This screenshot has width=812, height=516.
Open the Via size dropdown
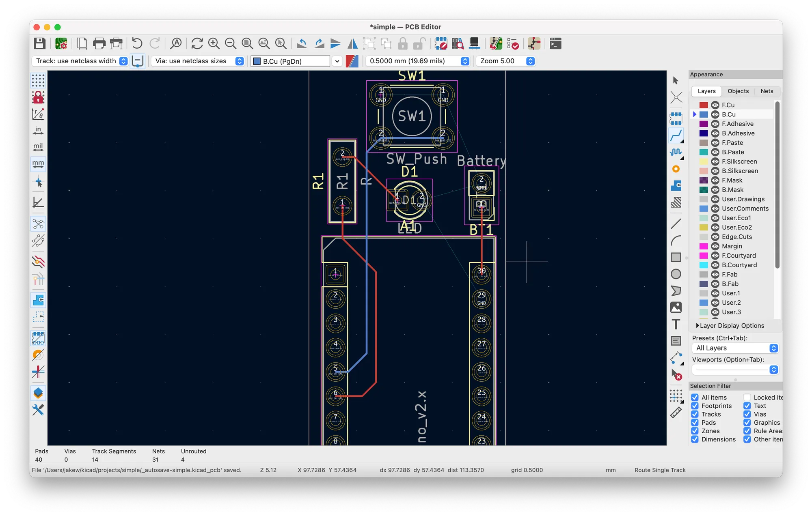198,61
